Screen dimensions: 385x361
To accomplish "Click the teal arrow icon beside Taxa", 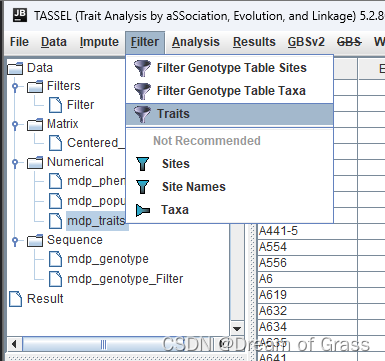I will [143, 210].
